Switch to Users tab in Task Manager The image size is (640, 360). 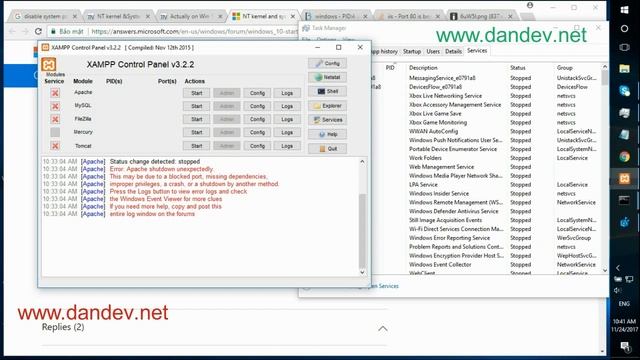tap(433, 51)
